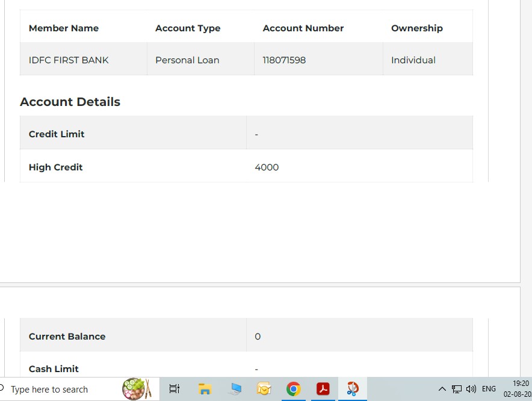Screen dimensions: 532x401
Task: Click the IDFC FIRST BANK member cell
Action: tap(69, 60)
